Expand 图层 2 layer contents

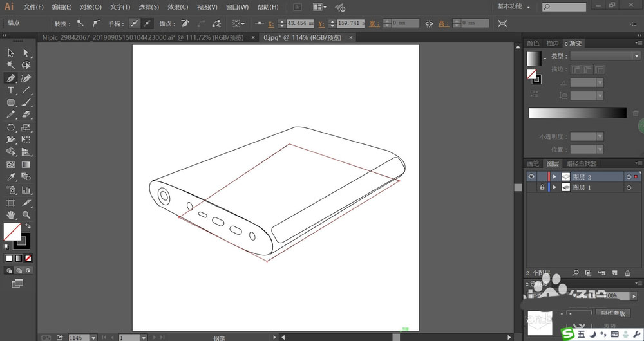554,176
